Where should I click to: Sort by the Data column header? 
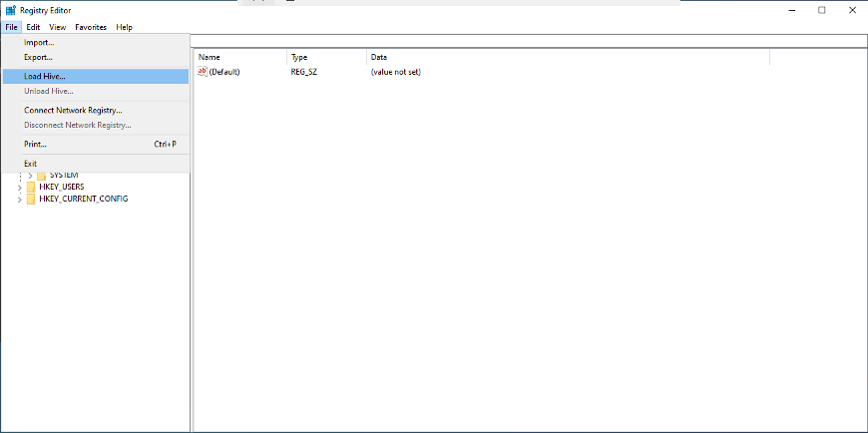pos(568,57)
